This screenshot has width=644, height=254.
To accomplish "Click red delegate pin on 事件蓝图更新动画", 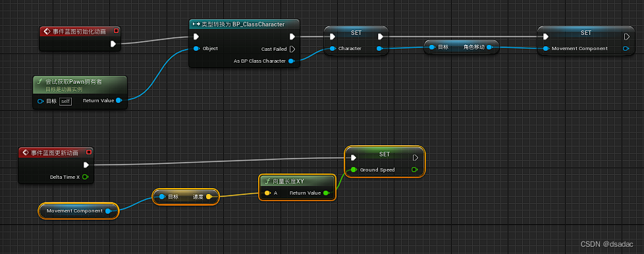I will coord(89,152).
